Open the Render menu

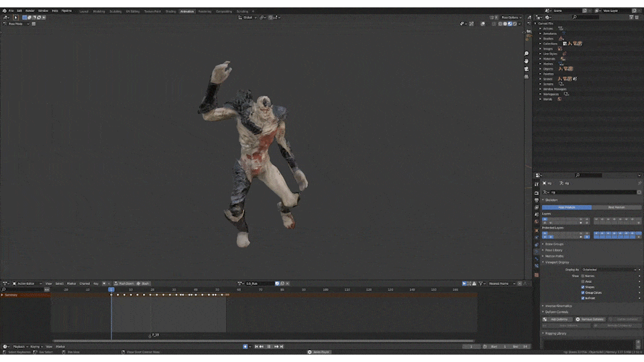[x=30, y=11]
